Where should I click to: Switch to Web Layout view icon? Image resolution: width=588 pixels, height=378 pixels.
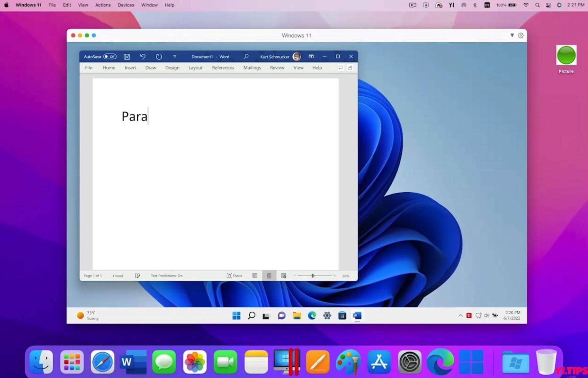283,276
